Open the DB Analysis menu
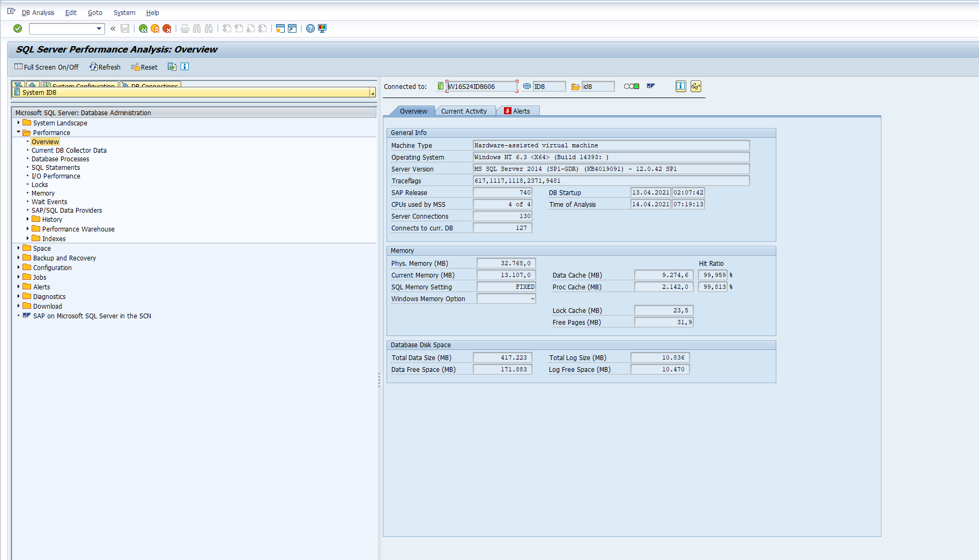The height and width of the screenshot is (560, 979). (x=38, y=12)
